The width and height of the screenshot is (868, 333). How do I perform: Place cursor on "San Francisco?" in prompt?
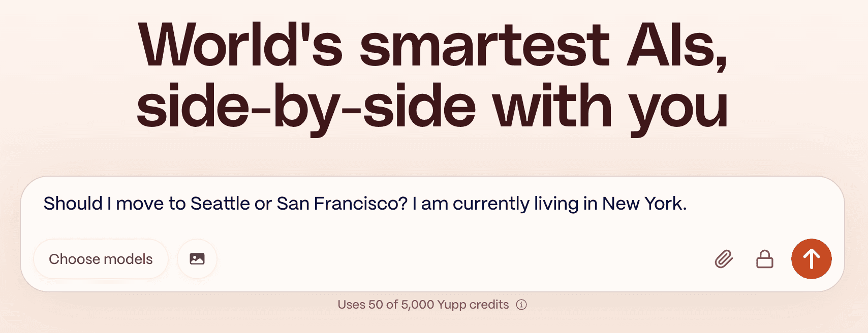tap(342, 204)
